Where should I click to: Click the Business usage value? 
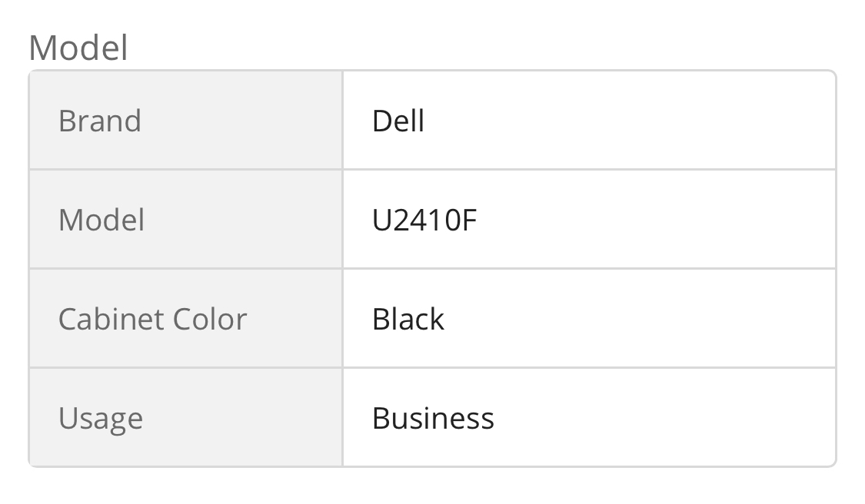coord(433,419)
